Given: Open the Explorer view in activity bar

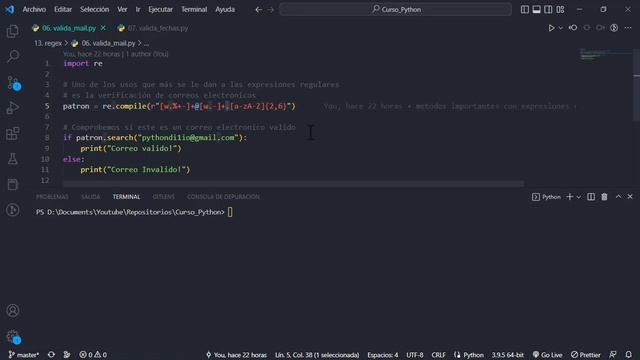Looking at the screenshot, I should pyautogui.click(x=13, y=31).
